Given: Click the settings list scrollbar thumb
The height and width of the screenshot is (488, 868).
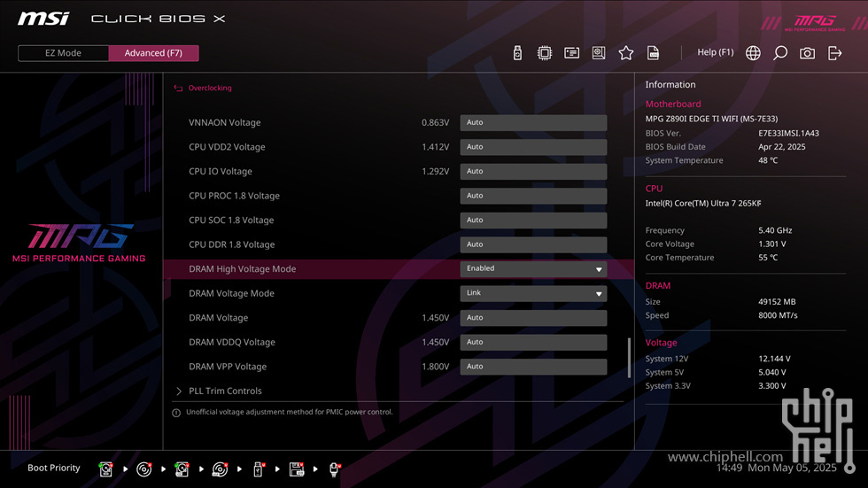Looking at the screenshot, I should tap(629, 358).
